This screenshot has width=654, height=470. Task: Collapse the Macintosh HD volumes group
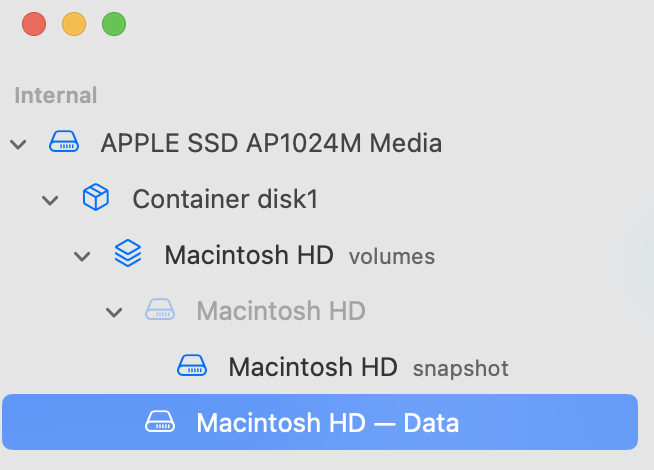(x=82, y=256)
